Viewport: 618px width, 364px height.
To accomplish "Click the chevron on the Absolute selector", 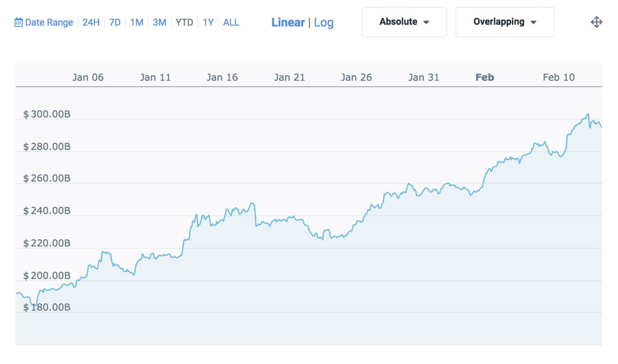I will point(426,22).
